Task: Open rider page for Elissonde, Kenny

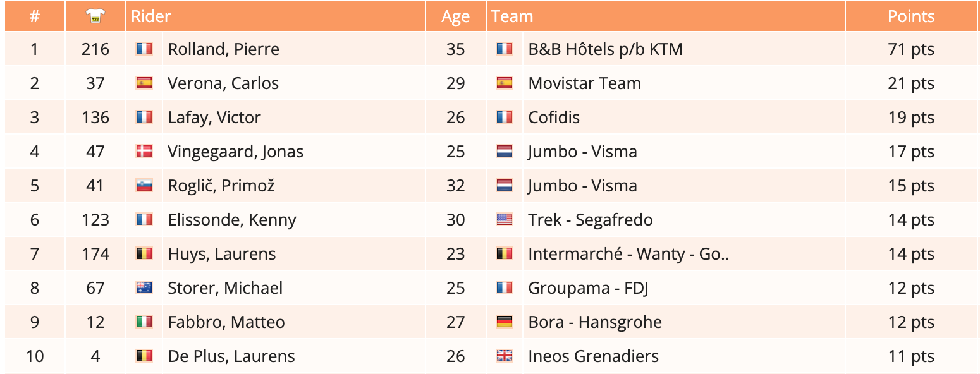Action: pos(231,220)
